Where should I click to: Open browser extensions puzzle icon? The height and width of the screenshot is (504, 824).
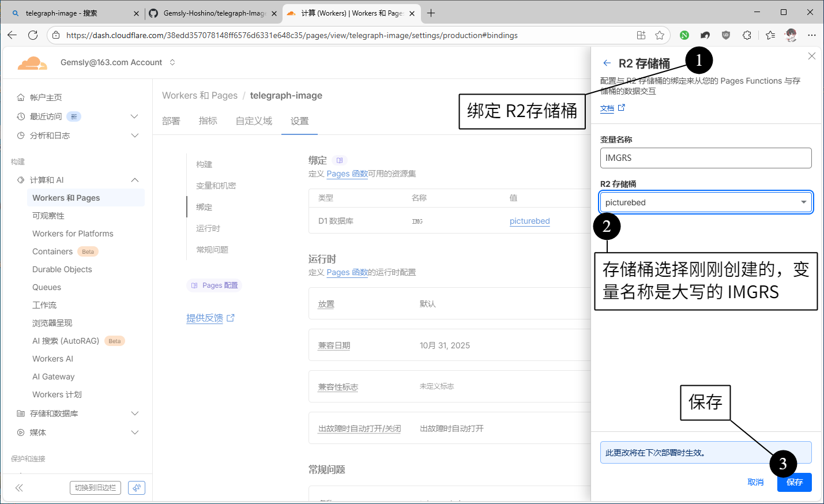click(x=747, y=35)
